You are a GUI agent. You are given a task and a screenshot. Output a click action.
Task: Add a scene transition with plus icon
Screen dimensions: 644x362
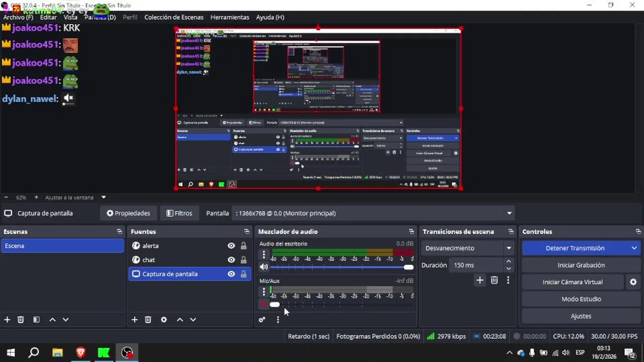pyautogui.click(x=480, y=281)
